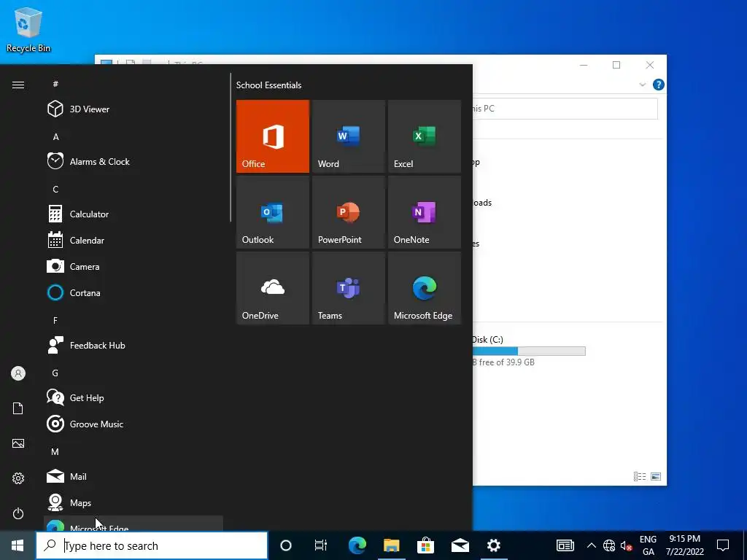Open the OneNote tile
Viewport: 747px width, 560px height.
pos(425,212)
